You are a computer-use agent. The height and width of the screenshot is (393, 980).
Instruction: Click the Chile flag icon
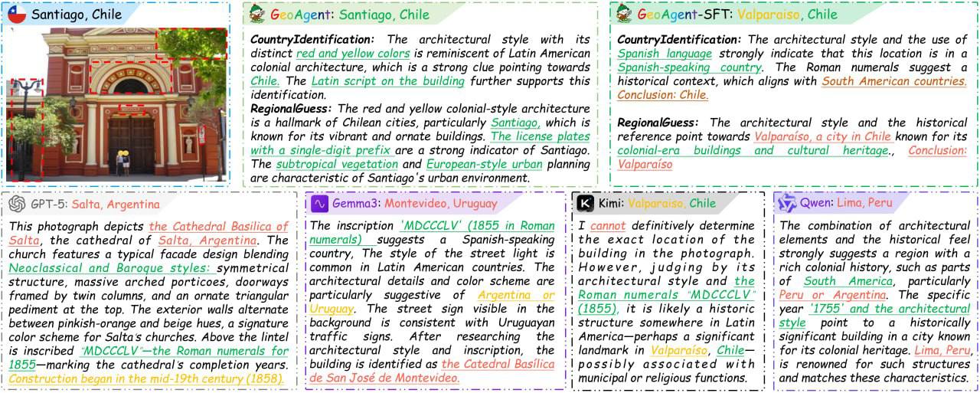pos(17,14)
